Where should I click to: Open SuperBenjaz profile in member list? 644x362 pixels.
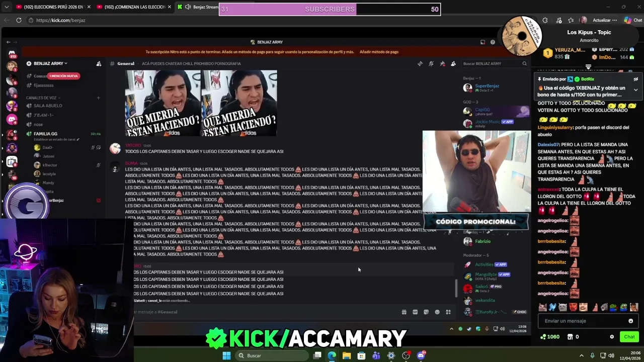point(487,86)
